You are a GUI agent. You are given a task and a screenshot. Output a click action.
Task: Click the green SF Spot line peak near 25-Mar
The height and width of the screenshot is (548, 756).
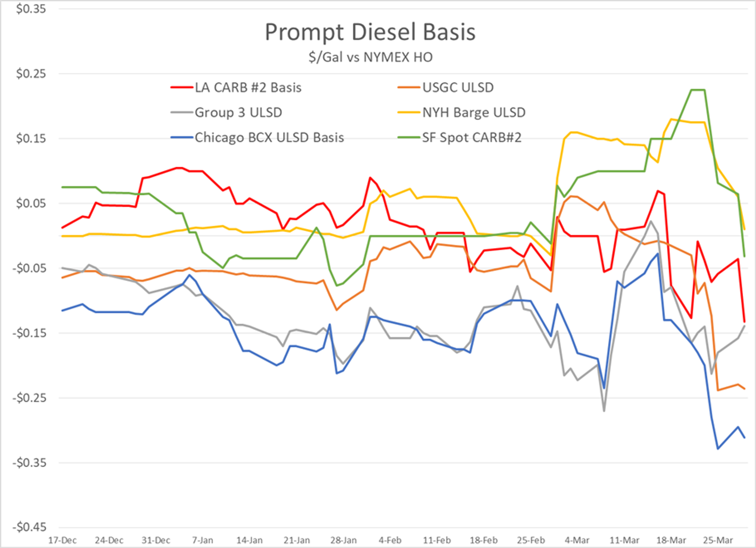pos(698,90)
